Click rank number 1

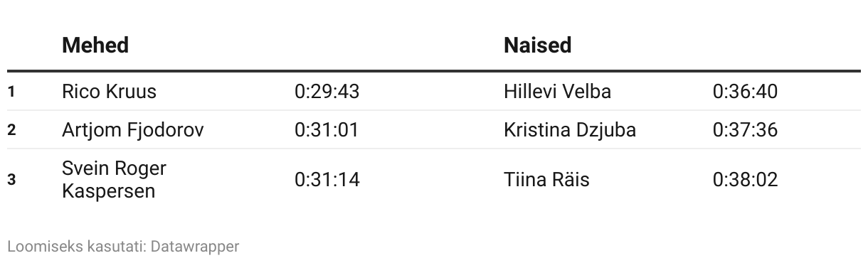click(11, 92)
